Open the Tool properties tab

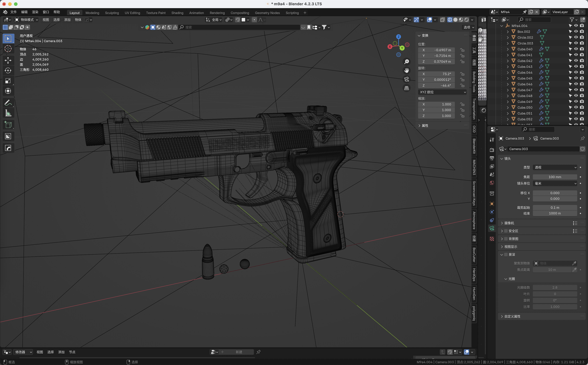coord(492,139)
